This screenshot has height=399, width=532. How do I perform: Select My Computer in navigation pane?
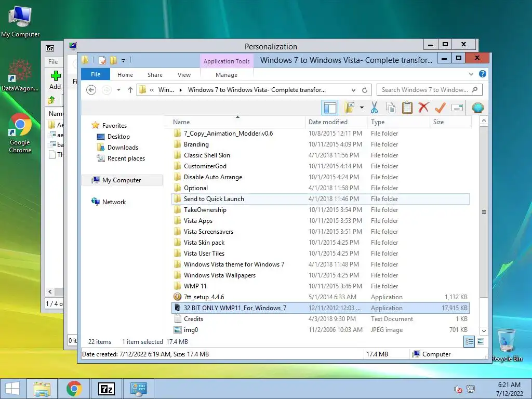pos(122,180)
